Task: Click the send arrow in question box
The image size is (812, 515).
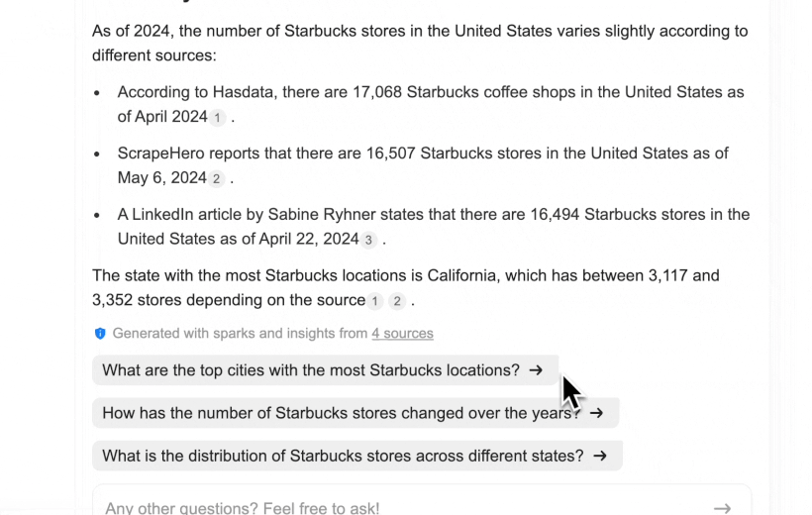Action: 722,508
